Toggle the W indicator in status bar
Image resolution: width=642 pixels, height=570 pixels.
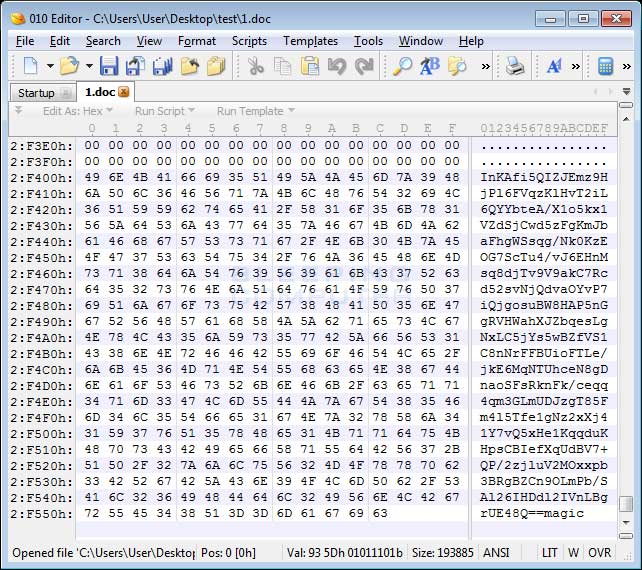coord(573,553)
